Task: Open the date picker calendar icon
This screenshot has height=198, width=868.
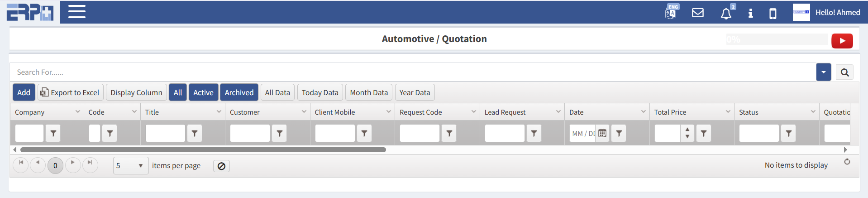Action: click(602, 133)
